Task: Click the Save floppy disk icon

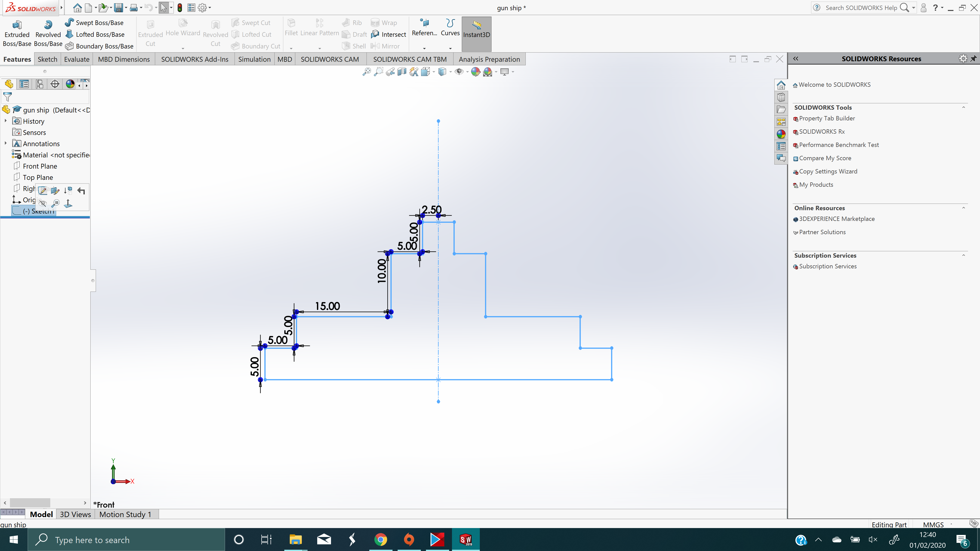Action: point(119,8)
